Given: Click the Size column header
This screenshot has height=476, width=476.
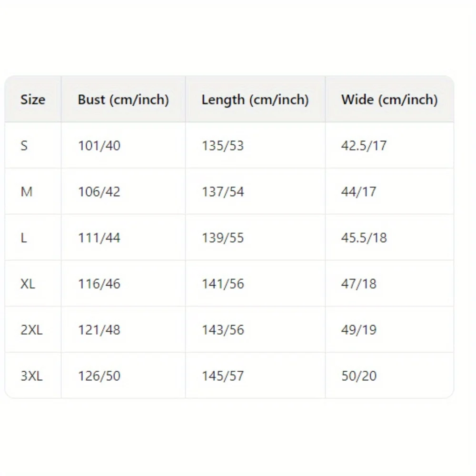Looking at the screenshot, I should click(33, 99).
